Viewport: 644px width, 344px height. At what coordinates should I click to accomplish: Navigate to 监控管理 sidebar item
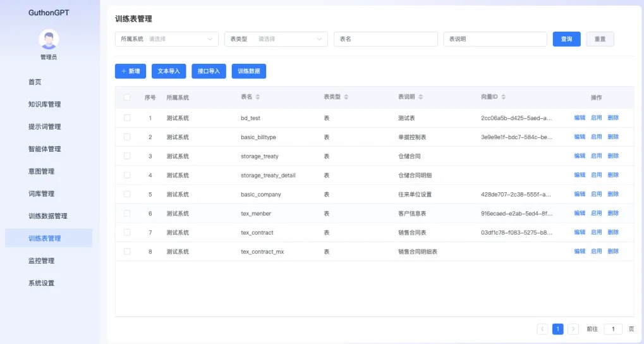click(42, 261)
